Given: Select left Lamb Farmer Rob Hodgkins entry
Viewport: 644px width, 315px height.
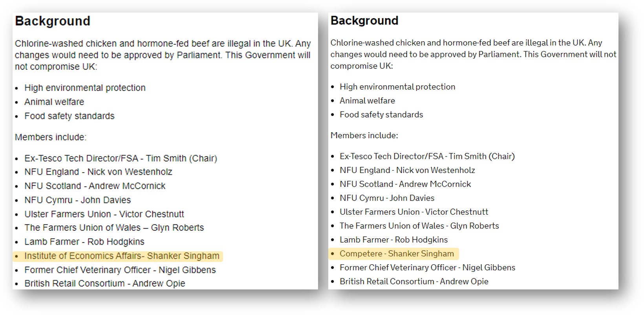Looking at the screenshot, I should 84,242.
